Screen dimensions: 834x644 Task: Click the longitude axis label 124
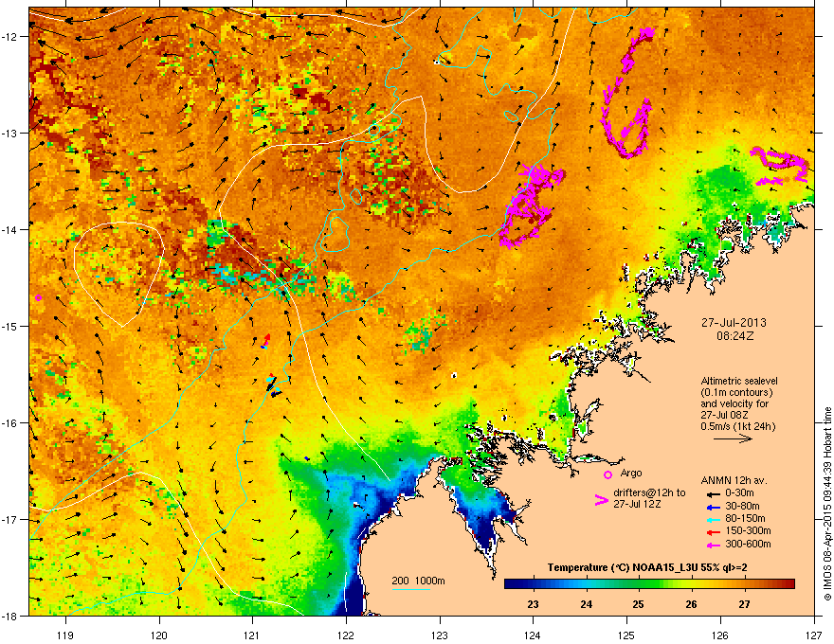[x=533, y=635]
